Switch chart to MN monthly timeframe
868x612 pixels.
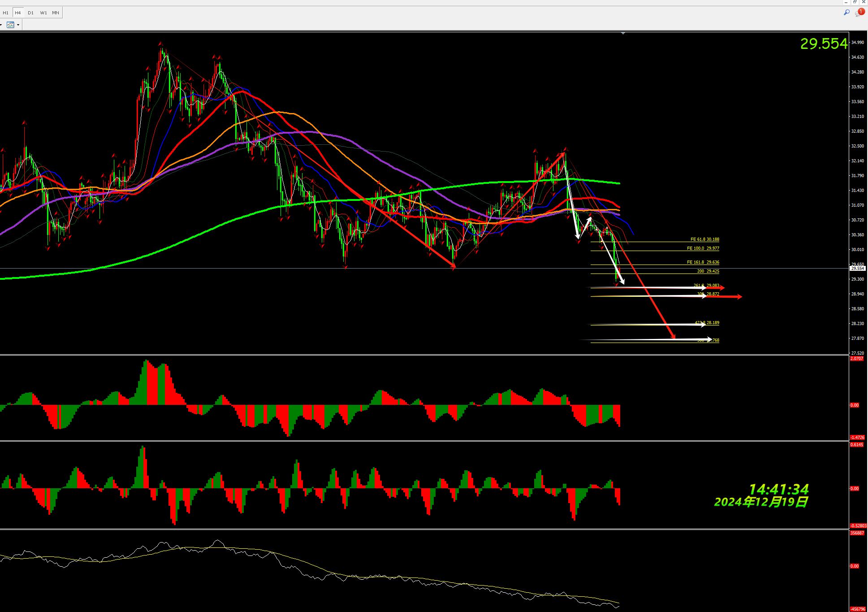[56, 13]
